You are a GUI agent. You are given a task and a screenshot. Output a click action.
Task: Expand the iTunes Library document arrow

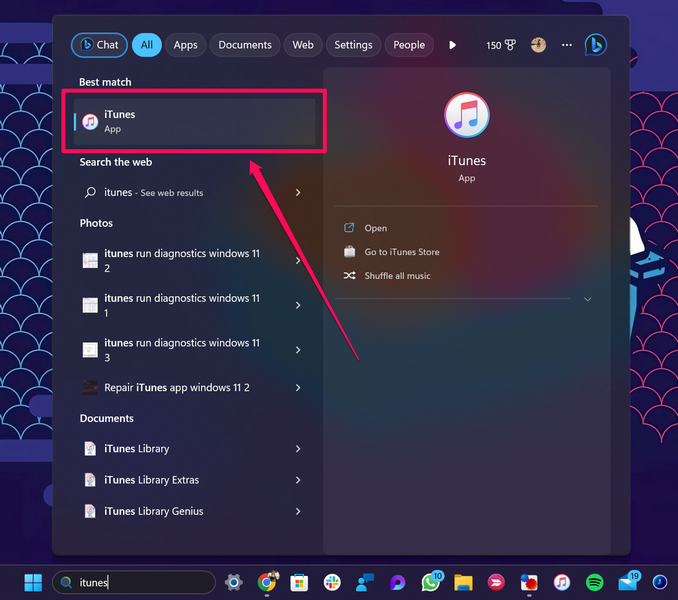298,449
